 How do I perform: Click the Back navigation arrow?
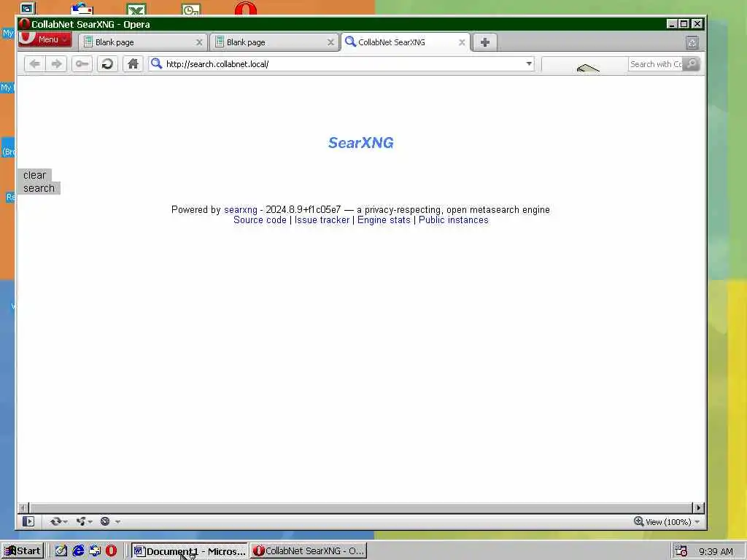tap(34, 64)
